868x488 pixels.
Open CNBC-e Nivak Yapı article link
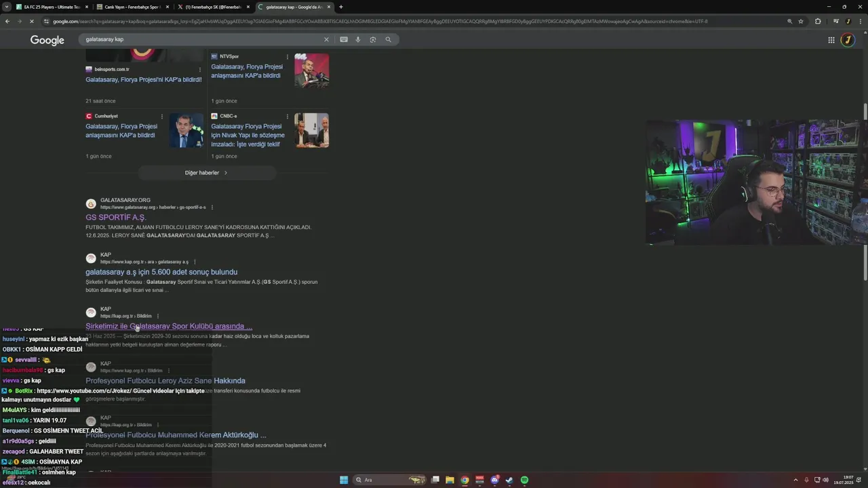(x=248, y=135)
